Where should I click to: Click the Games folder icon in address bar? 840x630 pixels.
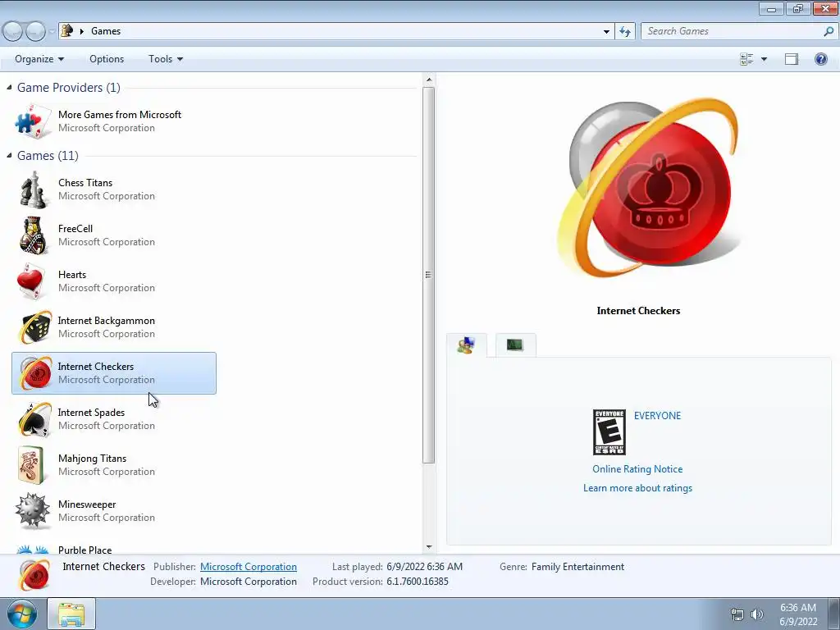67,30
